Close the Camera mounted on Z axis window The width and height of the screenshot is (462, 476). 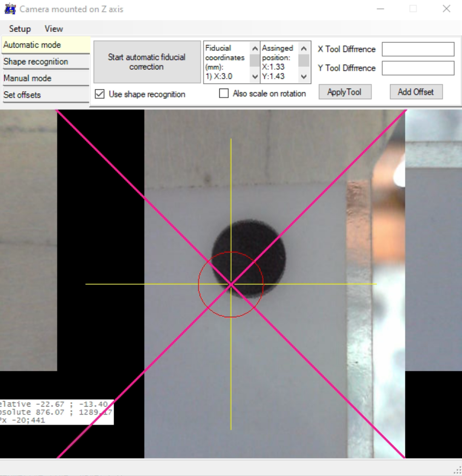tap(446, 9)
